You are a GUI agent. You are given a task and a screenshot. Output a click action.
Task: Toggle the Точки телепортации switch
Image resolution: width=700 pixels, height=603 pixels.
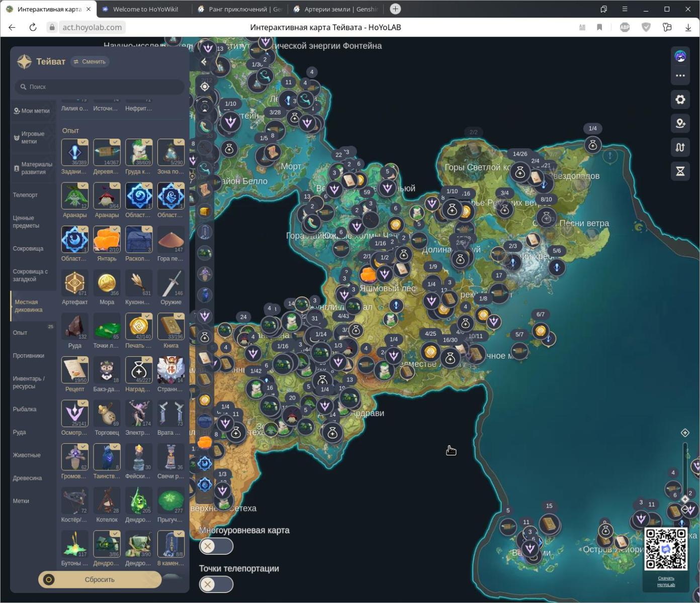[216, 584]
